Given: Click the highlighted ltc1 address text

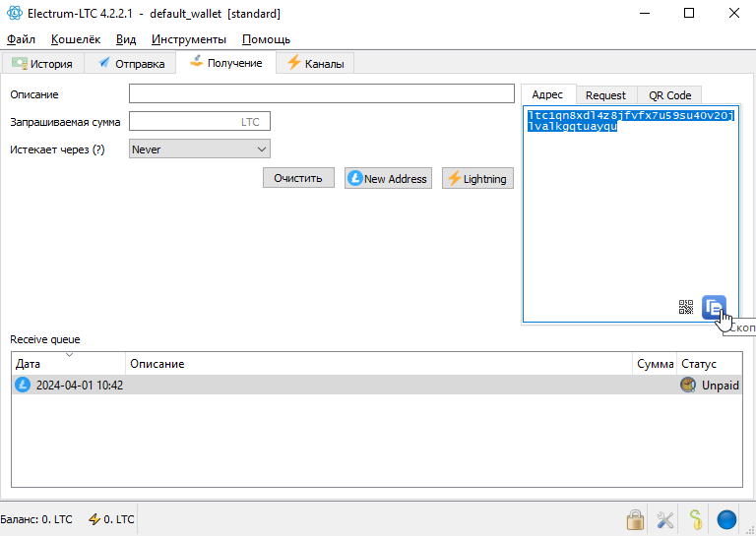Looking at the screenshot, I should (x=631, y=121).
